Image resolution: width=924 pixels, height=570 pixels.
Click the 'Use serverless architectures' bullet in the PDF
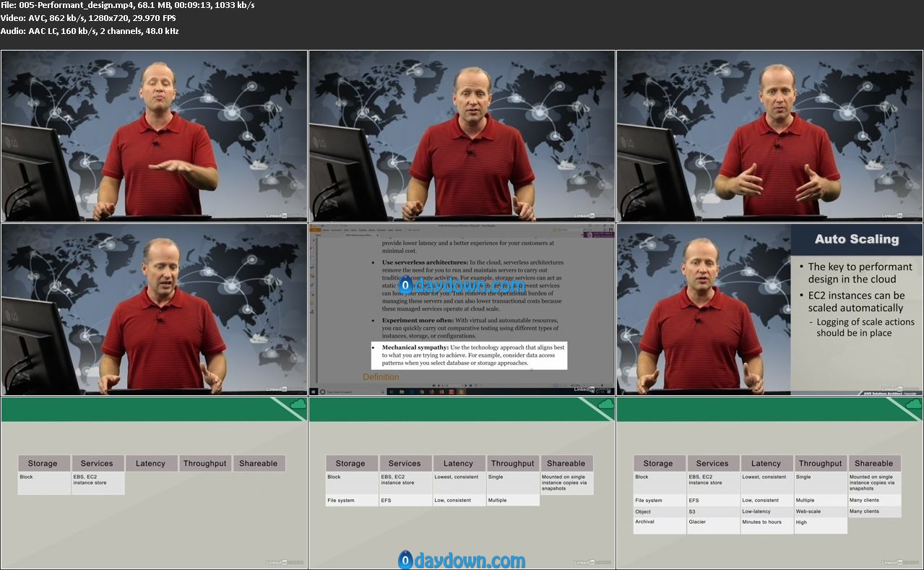pos(470,285)
